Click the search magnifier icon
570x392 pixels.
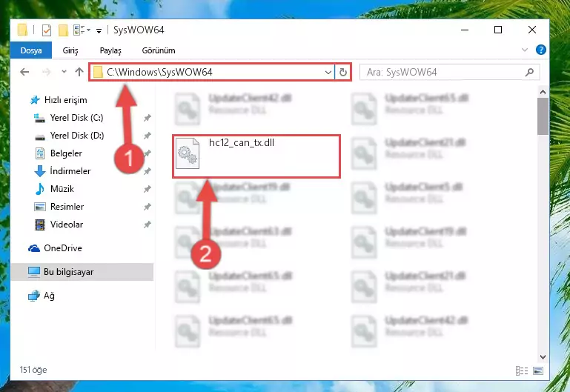pos(530,73)
